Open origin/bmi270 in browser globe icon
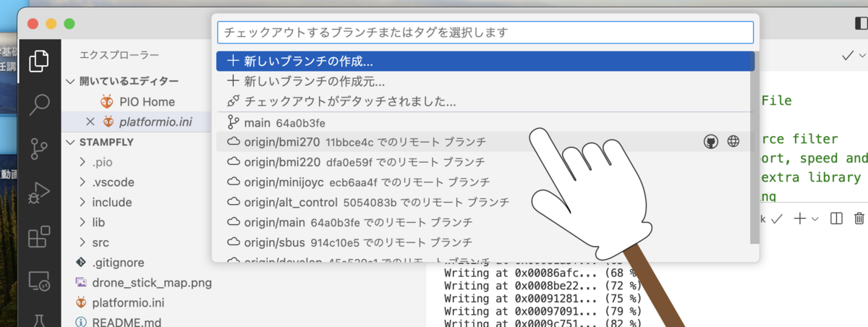Screen dimensions: 868x327 click(x=733, y=142)
